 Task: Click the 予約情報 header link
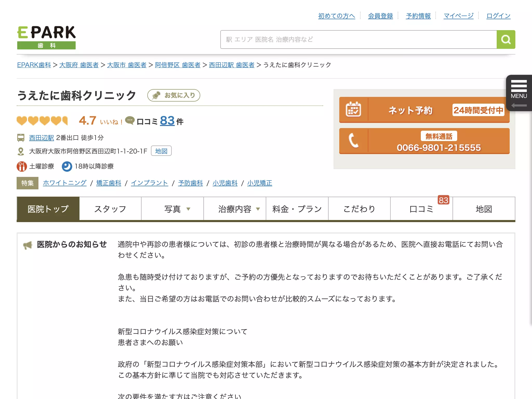point(418,16)
